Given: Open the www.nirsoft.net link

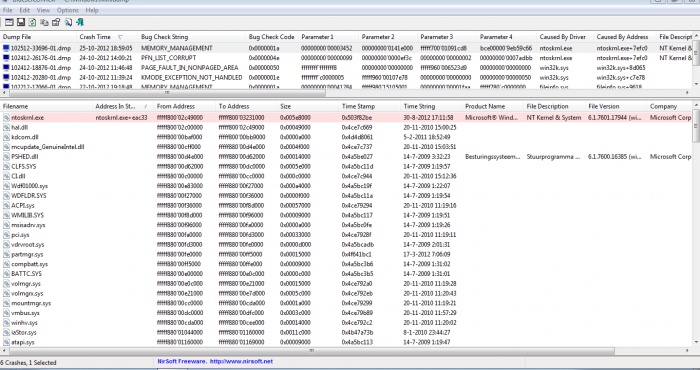Looking at the screenshot, I should click(241, 362).
